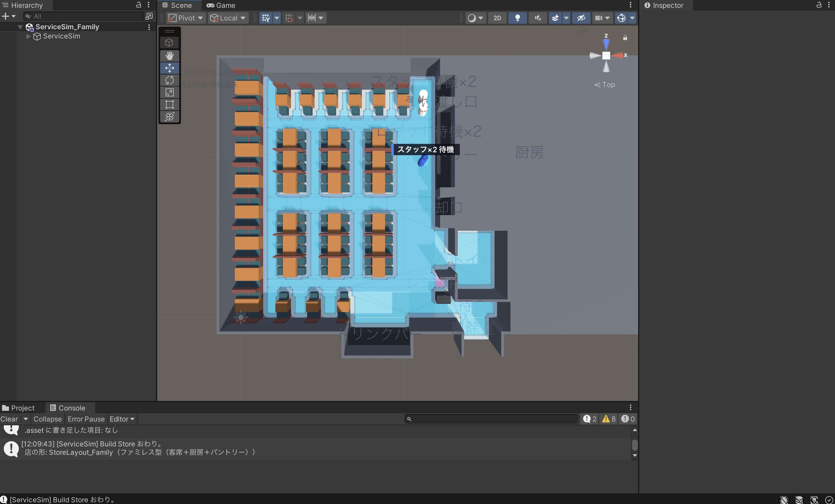835x504 pixels.
Task: Enable Error Pause in console
Action: coord(86,419)
